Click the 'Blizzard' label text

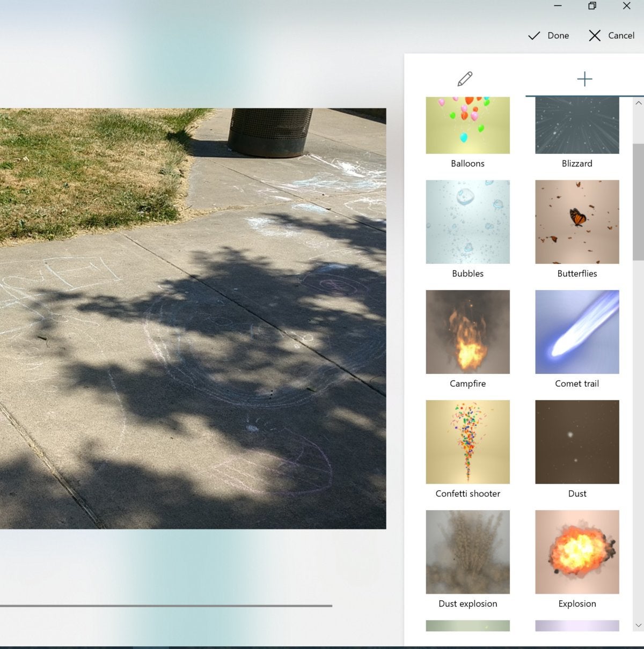[577, 164]
